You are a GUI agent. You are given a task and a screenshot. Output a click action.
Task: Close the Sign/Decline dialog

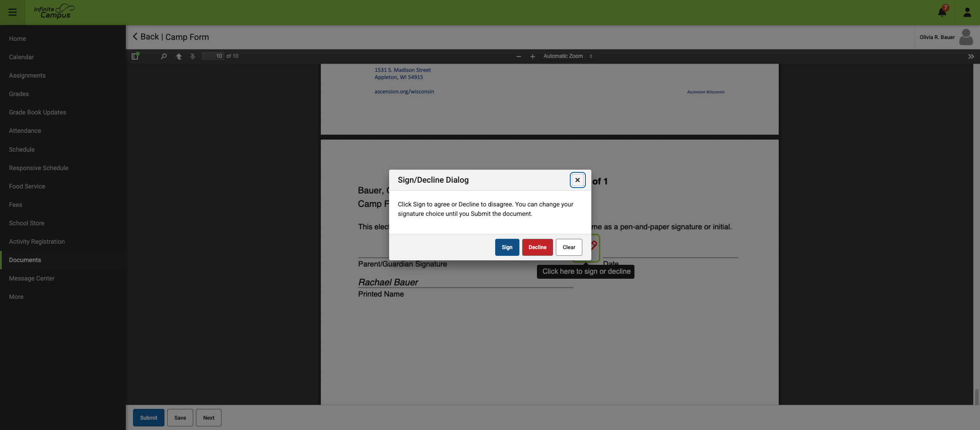(x=577, y=180)
